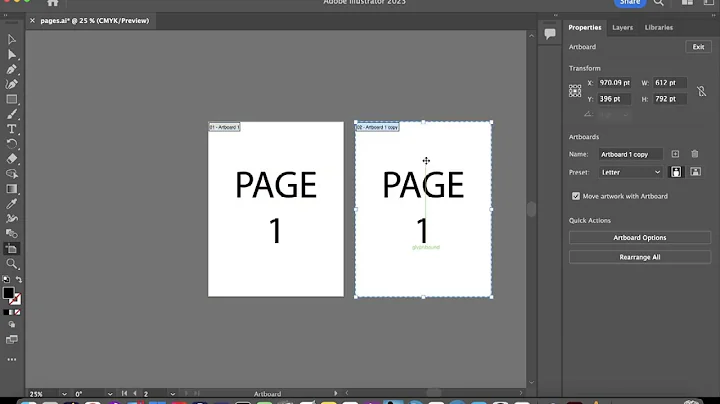Click the Rearrange All button

pos(640,257)
